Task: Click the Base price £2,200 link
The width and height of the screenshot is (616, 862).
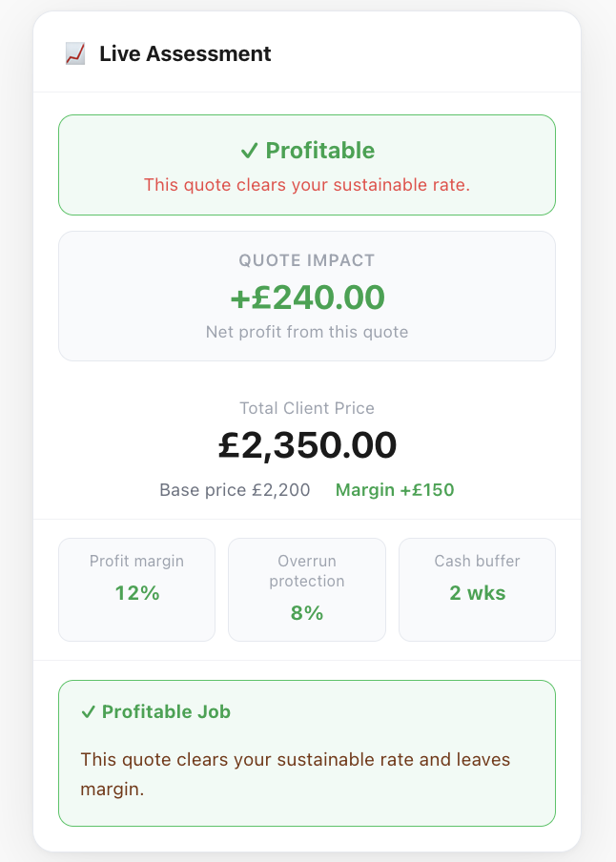Action: [x=235, y=489]
